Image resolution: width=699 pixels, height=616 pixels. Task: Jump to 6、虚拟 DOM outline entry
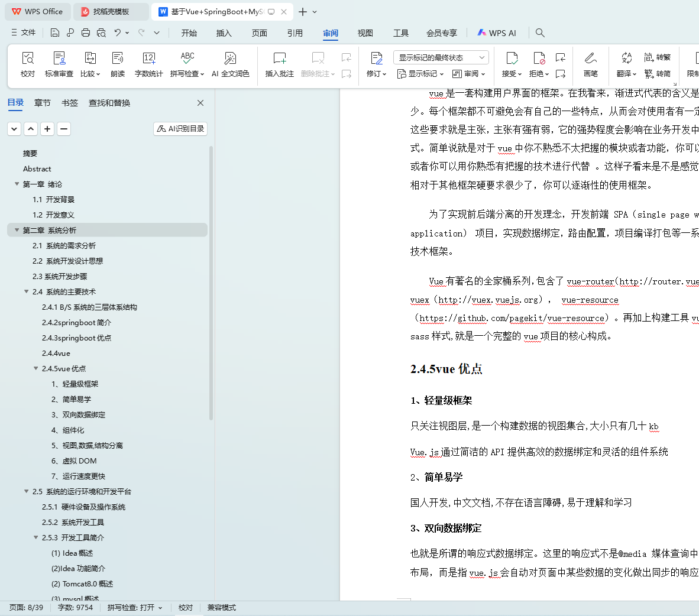74,461
